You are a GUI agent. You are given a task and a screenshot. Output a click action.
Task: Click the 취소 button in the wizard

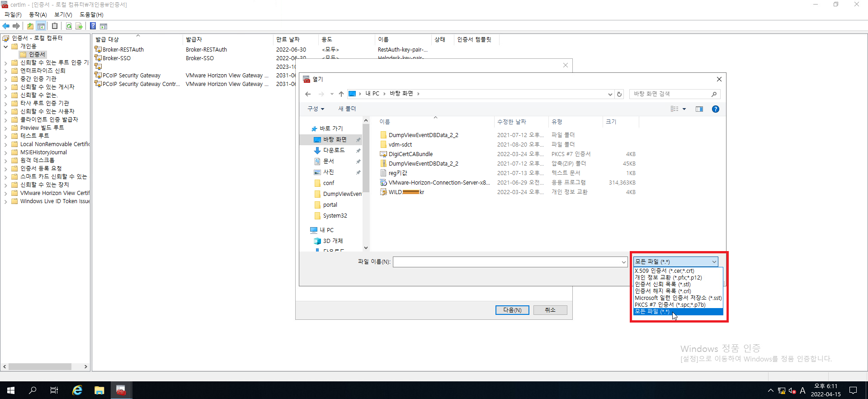point(550,310)
